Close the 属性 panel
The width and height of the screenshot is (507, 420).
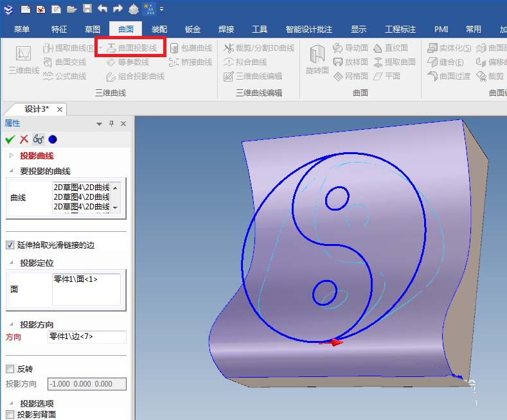coord(123,123)
